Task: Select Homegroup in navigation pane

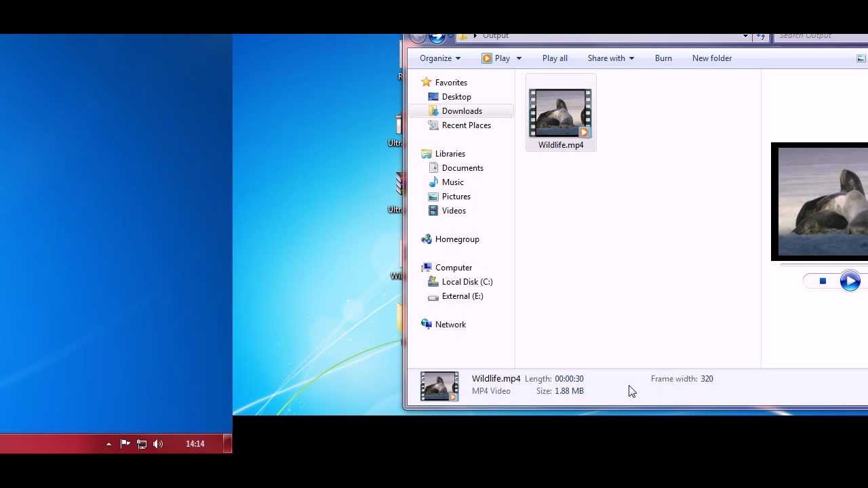Action: (x=457, y=239)
